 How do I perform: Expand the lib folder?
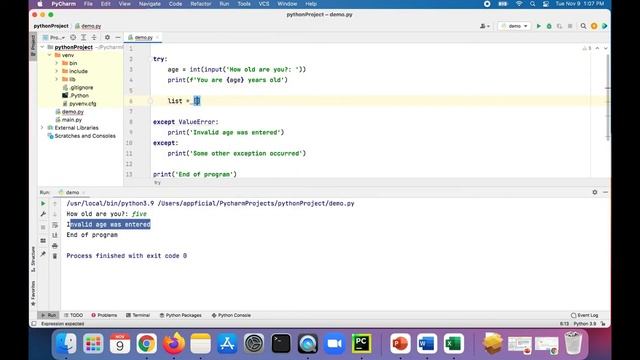point(57,79)
